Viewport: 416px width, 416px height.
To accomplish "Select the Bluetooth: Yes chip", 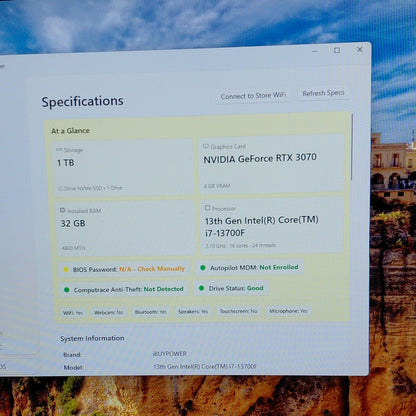I will [151, 312].
